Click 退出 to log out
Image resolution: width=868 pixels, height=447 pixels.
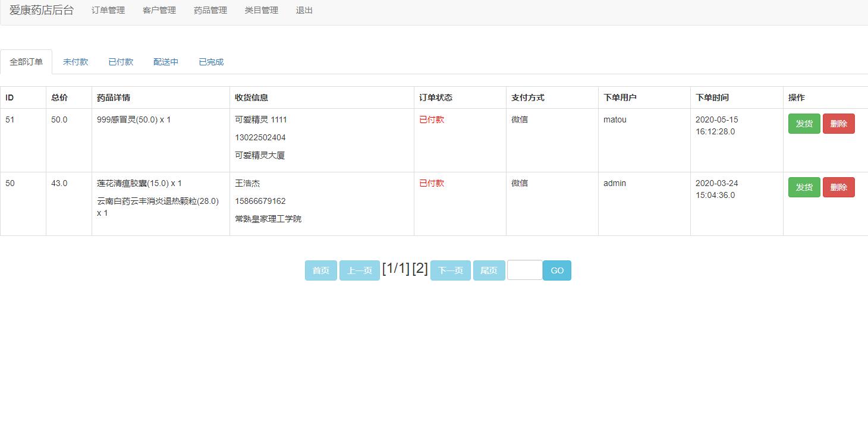click(304, 10)
